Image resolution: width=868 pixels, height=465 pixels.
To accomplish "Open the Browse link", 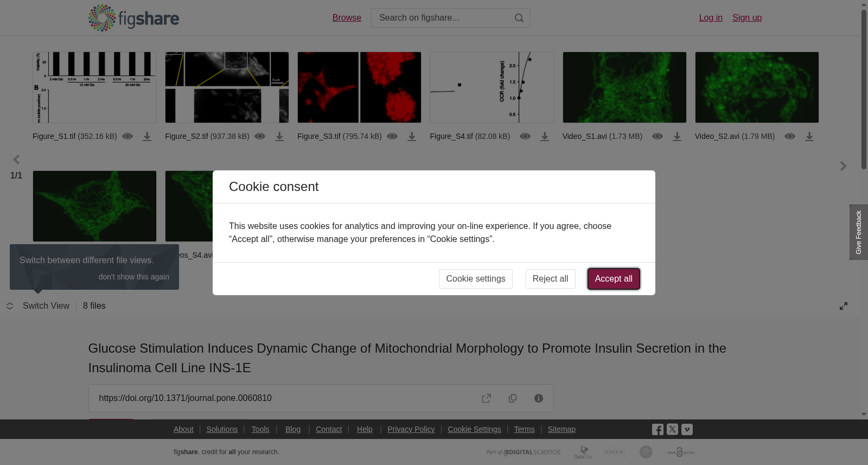I will click(x=347, y=18).
